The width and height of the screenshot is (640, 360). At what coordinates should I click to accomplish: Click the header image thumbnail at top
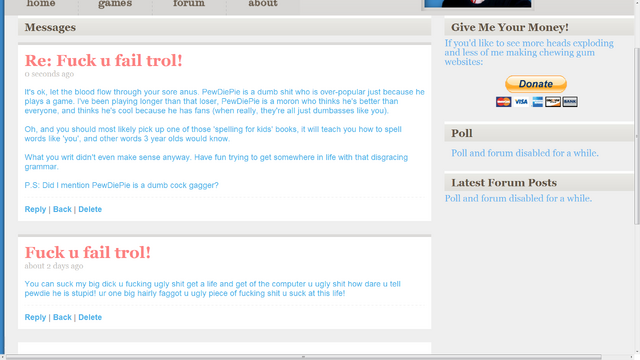pyautogui.click(x=478, y=4)
